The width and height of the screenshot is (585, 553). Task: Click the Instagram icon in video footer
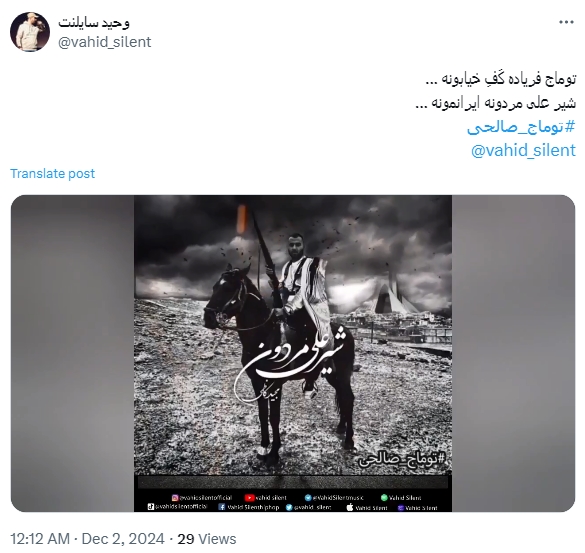175,498
